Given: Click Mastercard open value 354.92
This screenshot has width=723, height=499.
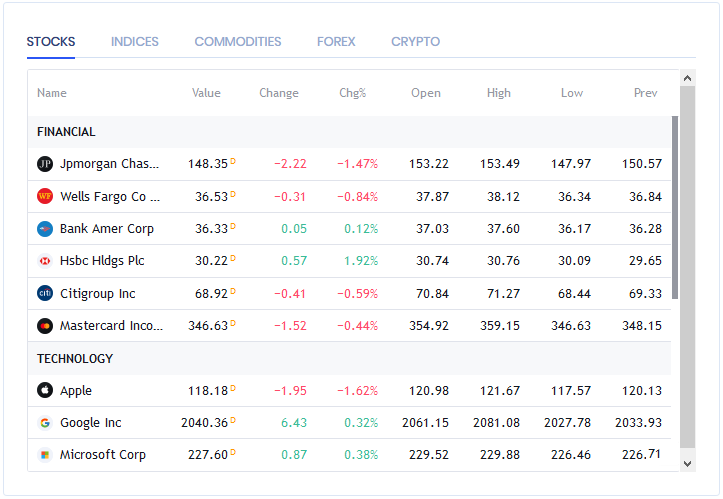Looking at the screenshot, I should [429, 326].
